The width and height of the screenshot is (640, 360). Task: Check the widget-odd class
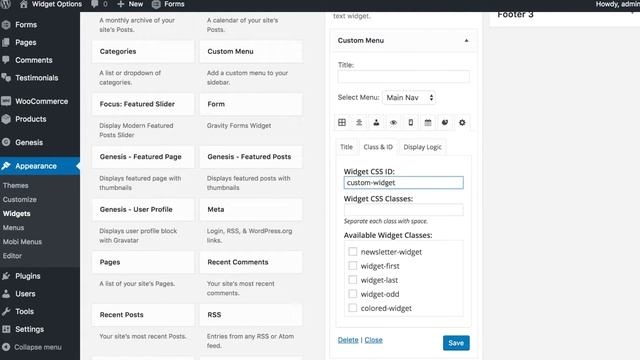tap(353, 294)
